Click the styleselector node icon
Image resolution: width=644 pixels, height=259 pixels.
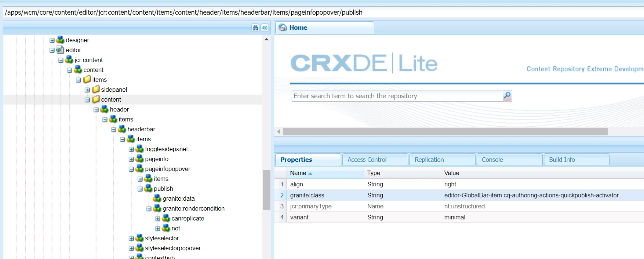coord(140,238)
